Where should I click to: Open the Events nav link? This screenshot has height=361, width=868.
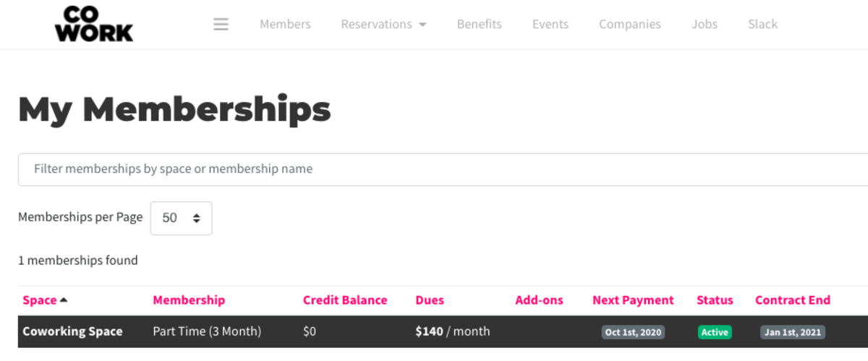coord(550,24)
